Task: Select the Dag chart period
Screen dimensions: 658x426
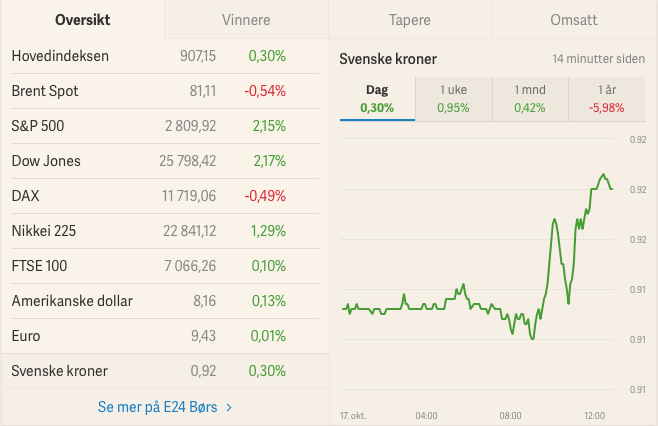Action: coord(377,99)
